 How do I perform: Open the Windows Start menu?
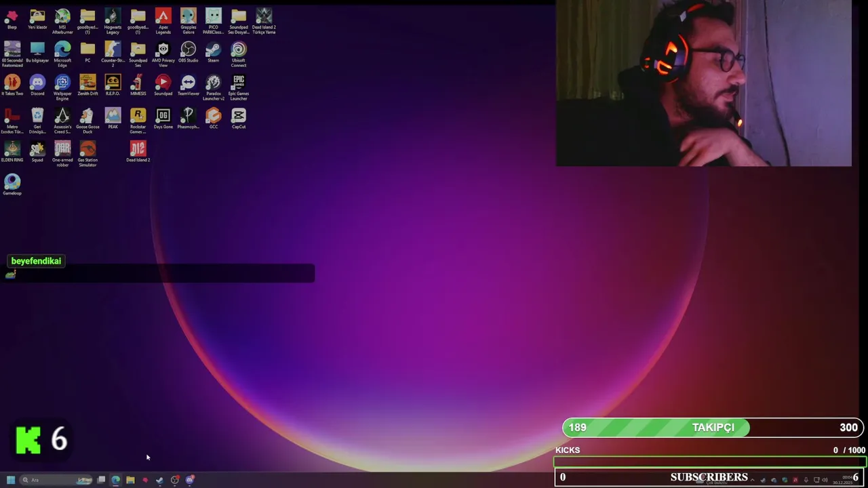pyautogui.click(x=11, y=480)
